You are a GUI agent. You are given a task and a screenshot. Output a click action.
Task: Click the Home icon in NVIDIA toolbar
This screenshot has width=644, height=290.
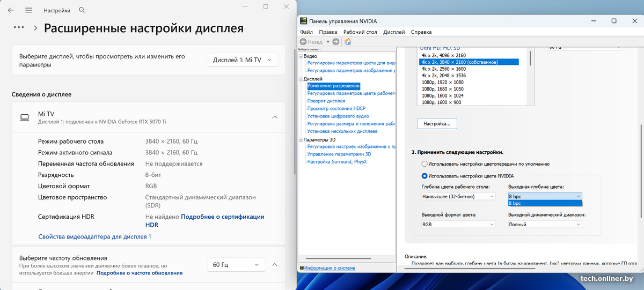point(348,42)
